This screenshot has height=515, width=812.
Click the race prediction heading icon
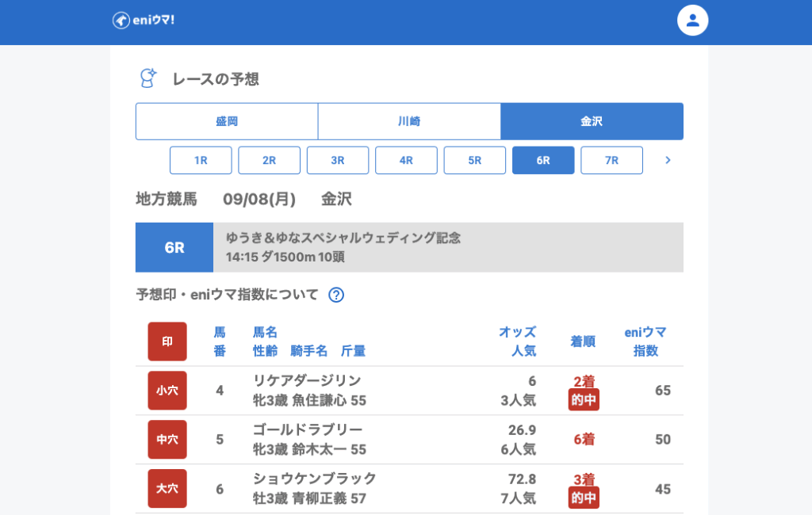tap(147, 78)
